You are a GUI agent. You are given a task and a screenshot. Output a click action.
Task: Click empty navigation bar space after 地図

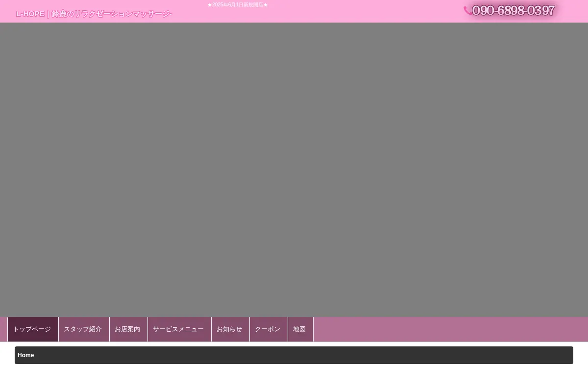click(451, 329)
